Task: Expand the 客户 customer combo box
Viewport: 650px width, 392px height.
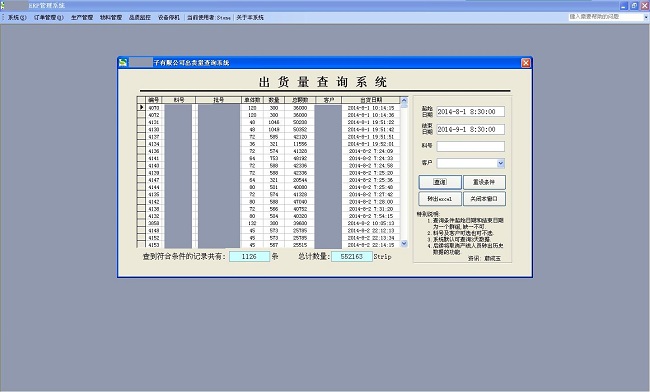Action: (x=500, y=163)
